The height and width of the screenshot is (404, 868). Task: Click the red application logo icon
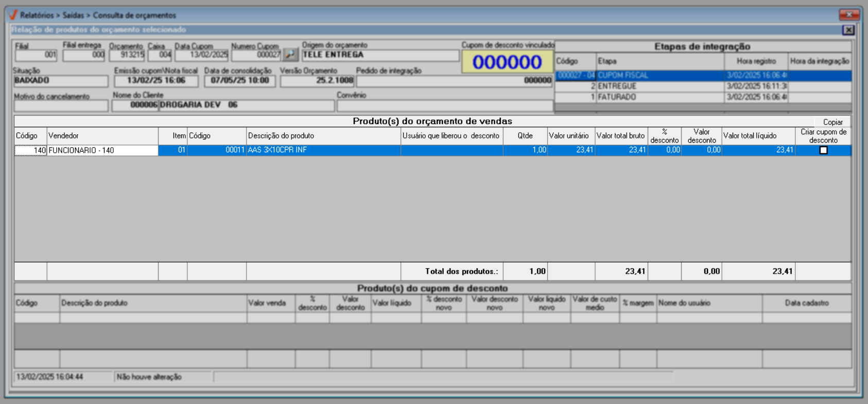click(13, 15)
